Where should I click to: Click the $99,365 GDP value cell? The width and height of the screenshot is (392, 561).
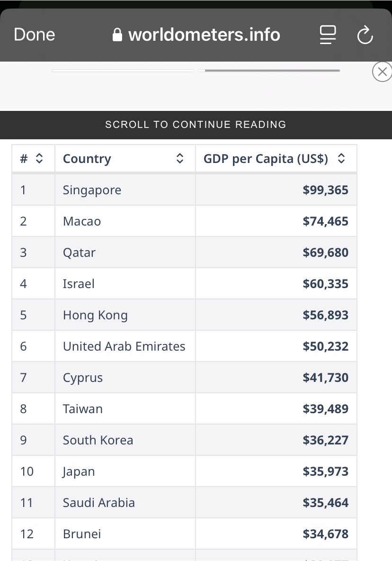(x=276, y=190)
